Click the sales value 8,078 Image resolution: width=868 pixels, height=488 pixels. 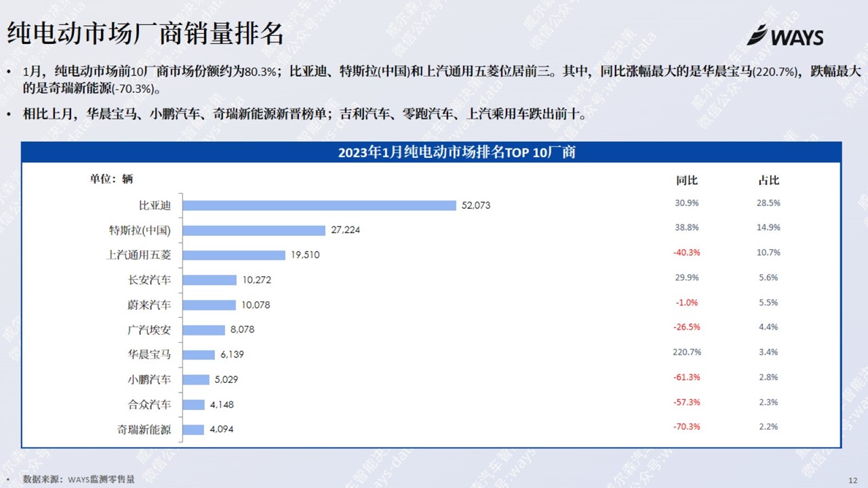tap(242, 330)
